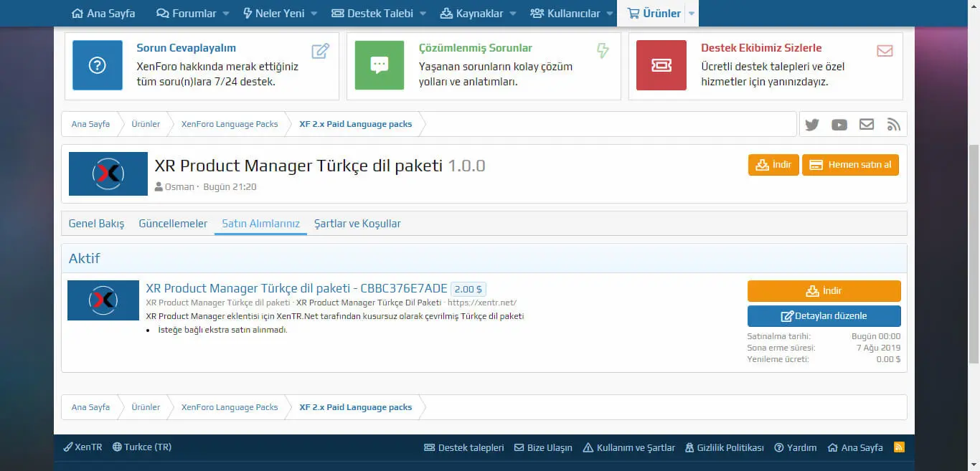The width and height of the screenshot is (980, 471).
Task: Open Destek Talebi in top navigation
Action: pos(373,14)
